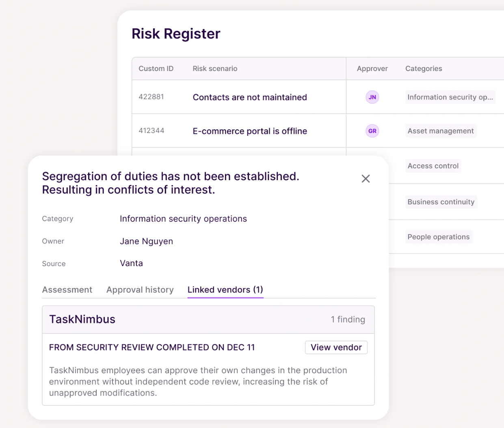Select the Linked vendors tab
The width and height of the screenshot is (504, 428).
tap(225, 290)
